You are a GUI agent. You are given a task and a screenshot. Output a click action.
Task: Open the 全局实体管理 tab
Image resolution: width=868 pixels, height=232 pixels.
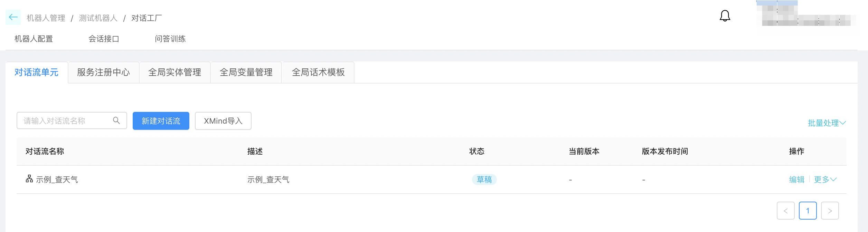point(175,72)
